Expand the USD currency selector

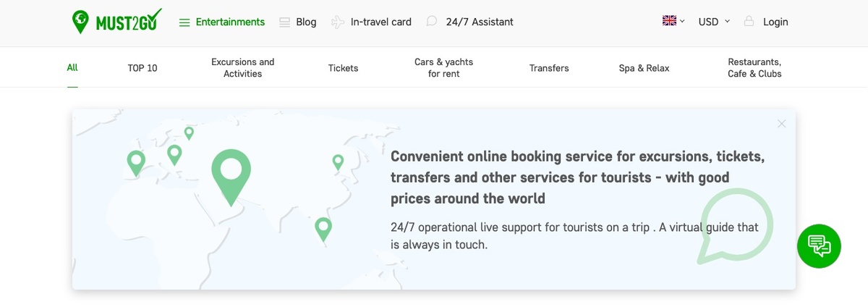(714, 22)
